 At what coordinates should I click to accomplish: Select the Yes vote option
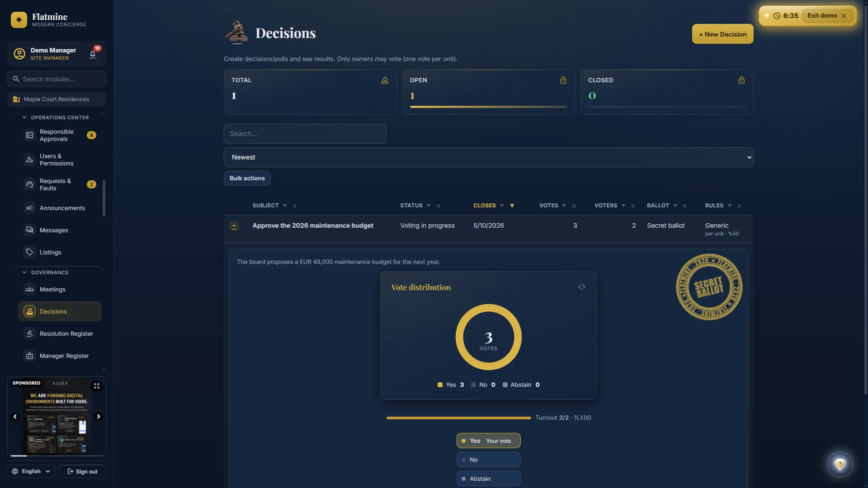click(x=488, y=441)
